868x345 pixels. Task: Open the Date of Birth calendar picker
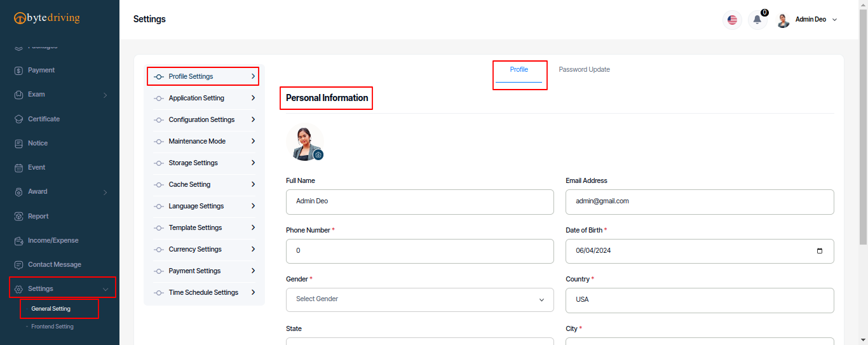click(x=820, y=251)
